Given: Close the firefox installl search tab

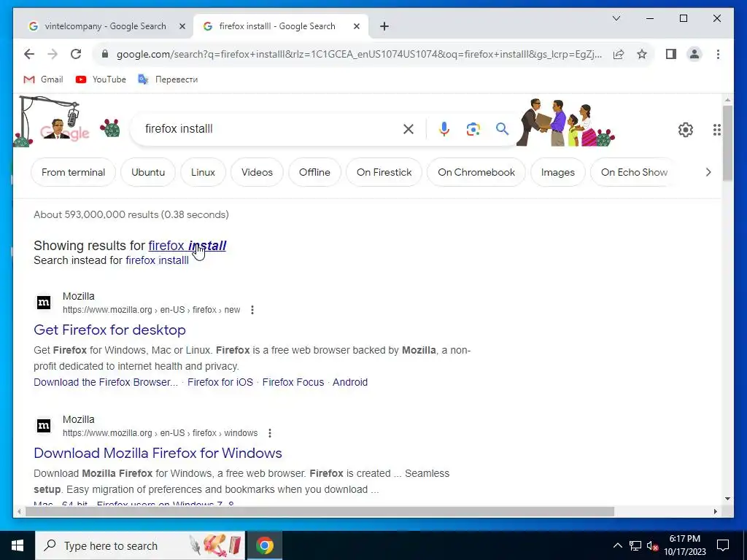Looking at the screenshot, I should (x=356, y=27).
